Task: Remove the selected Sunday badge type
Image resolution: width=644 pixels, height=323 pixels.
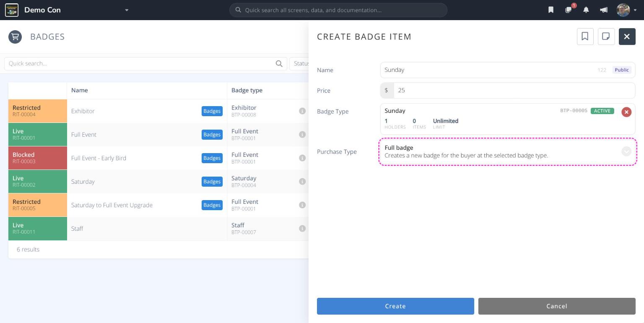Action: [x=626, y=112]
